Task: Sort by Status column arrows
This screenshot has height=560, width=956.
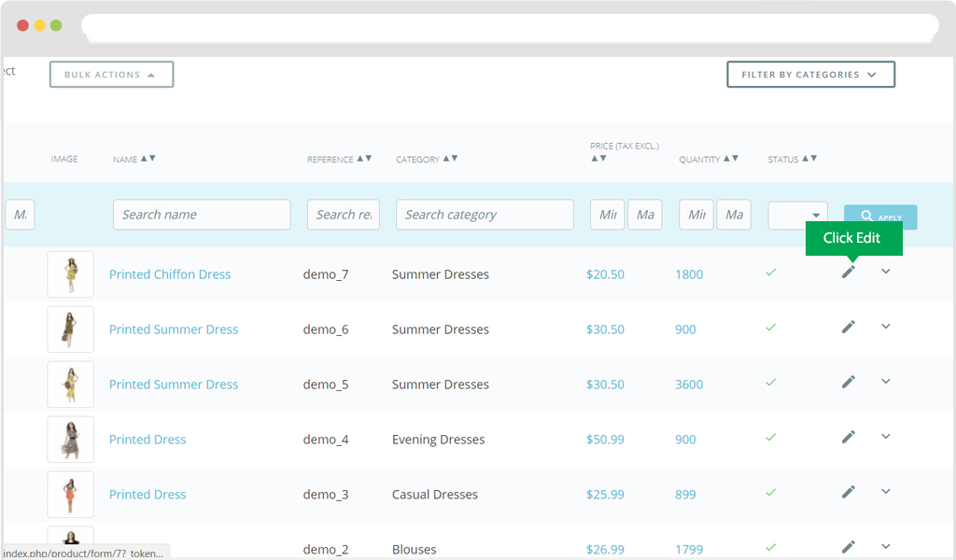Action: coord(809,159)
